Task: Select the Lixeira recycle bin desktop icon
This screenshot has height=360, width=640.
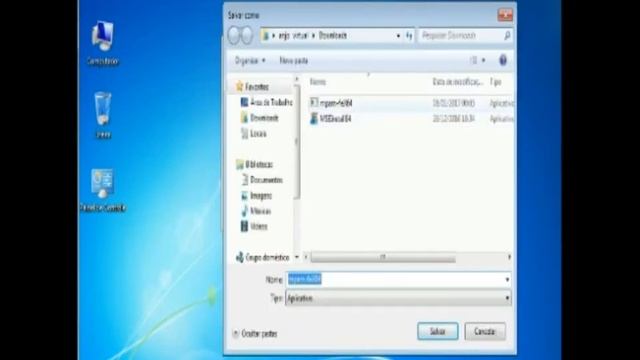Action: (103, 115)
